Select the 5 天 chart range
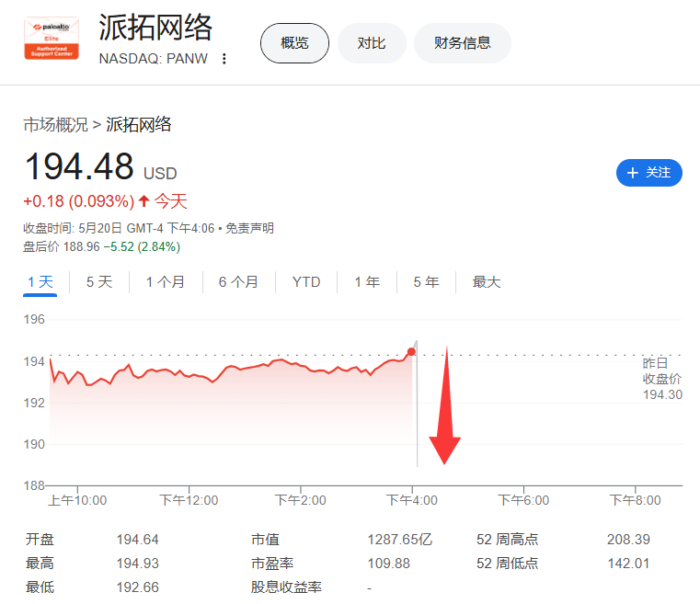The width and height of the screenshot is (700, 604). tap(99, 282)
